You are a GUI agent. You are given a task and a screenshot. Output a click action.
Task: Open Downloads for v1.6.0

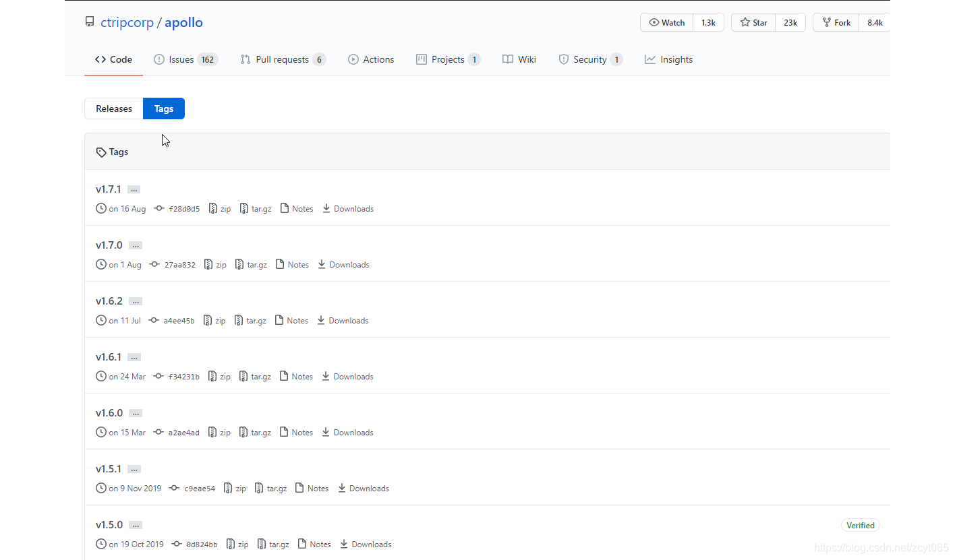[348, 433]
